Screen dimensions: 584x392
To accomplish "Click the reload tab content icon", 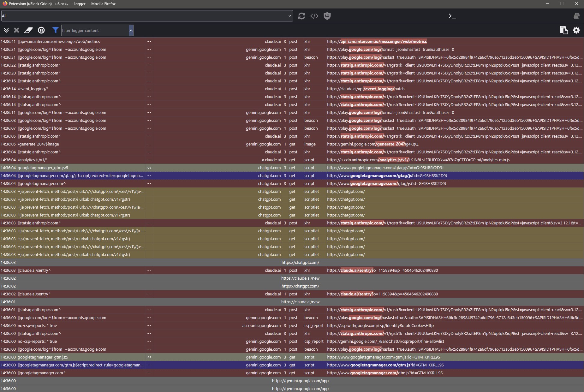I will [301, 16].
